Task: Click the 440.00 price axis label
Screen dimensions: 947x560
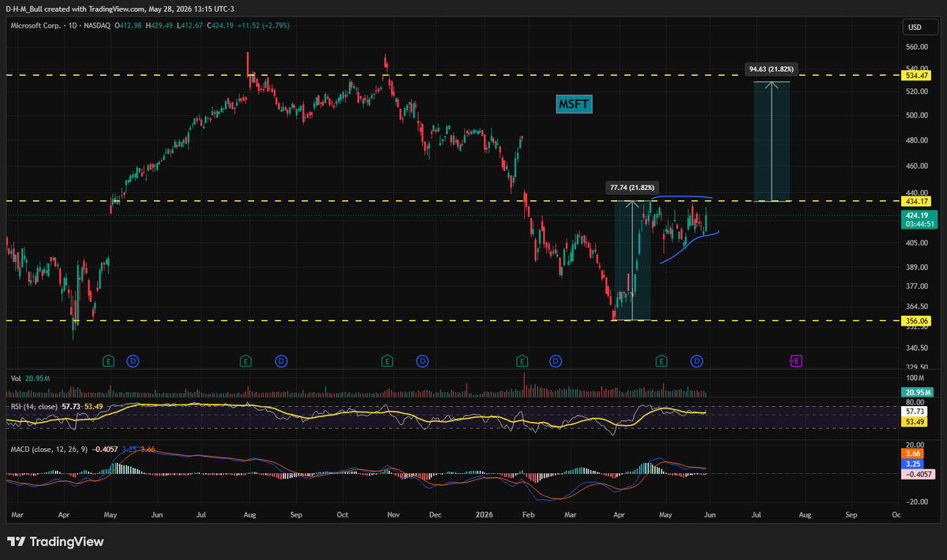Action: 916,192
